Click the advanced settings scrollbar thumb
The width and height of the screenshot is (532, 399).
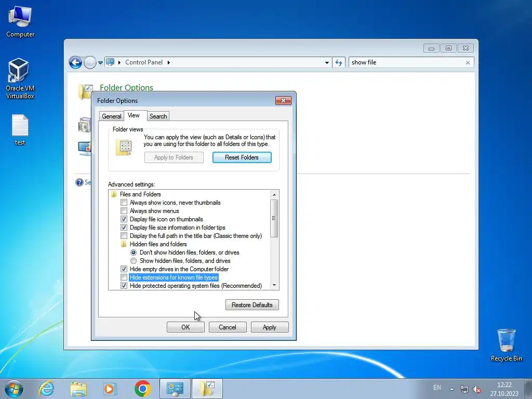[274, 219]
